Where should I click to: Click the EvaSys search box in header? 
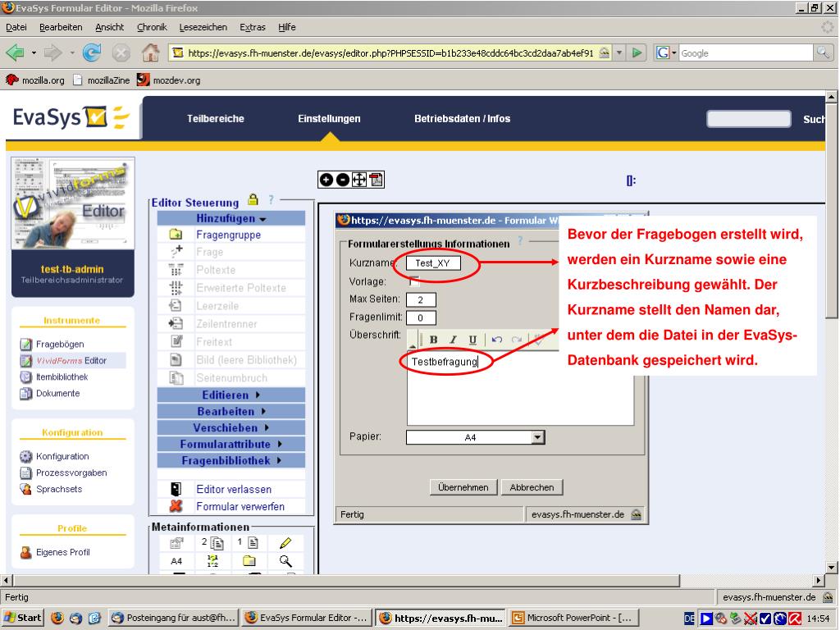point(748,119)
